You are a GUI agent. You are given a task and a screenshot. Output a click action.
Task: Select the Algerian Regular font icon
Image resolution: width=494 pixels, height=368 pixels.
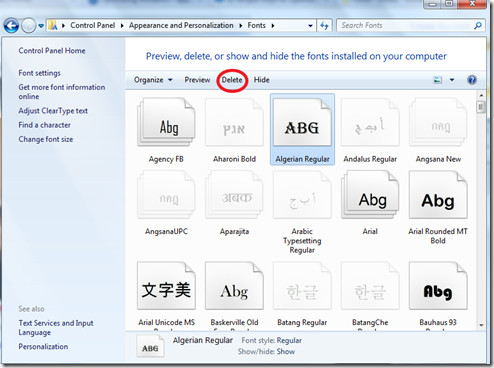(x=302, y=122)
